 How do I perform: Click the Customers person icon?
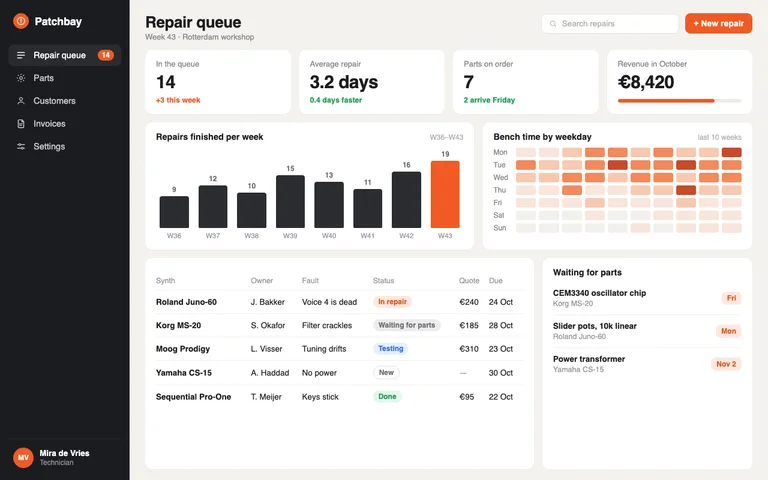21,101
